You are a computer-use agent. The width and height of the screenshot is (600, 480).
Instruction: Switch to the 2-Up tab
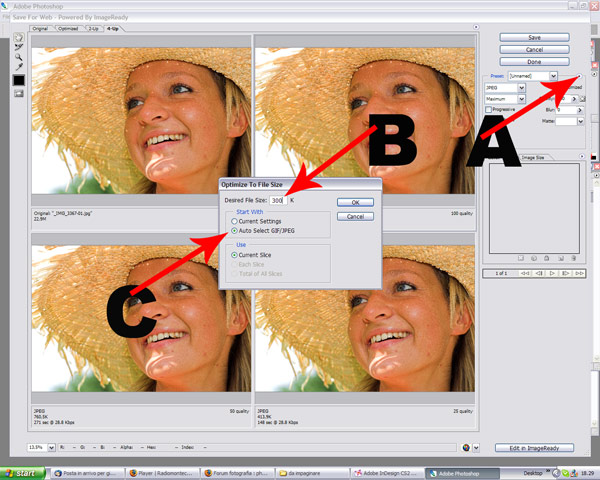pyautogui.click(x=94, y=28)
